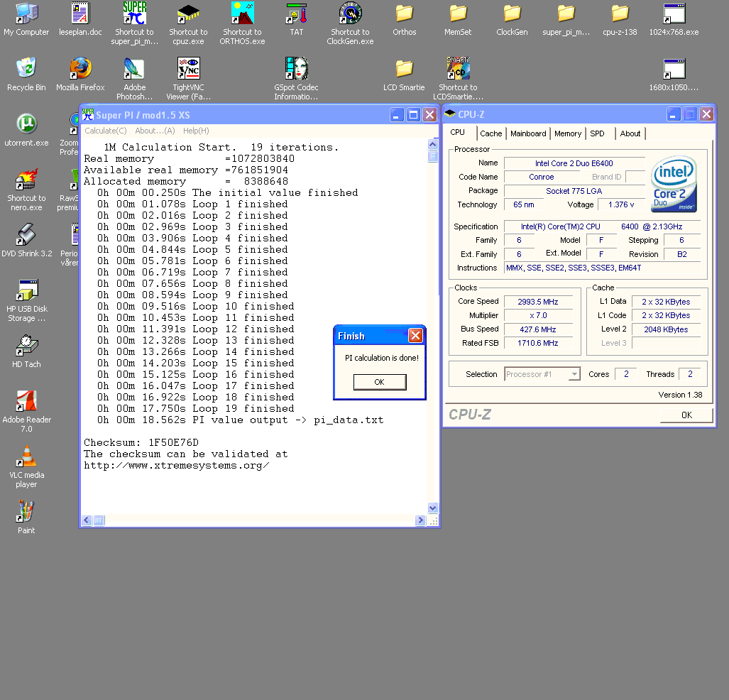Click the Checksum 1F50E76D line
Viewport: 729px width, 700px height.
pyautogui.click(x=141, y=442)
